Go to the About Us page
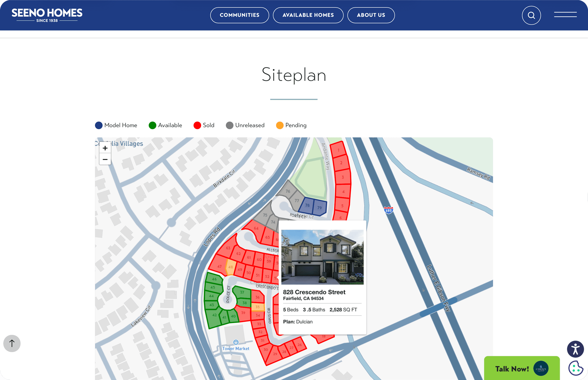 click(371, 15)
